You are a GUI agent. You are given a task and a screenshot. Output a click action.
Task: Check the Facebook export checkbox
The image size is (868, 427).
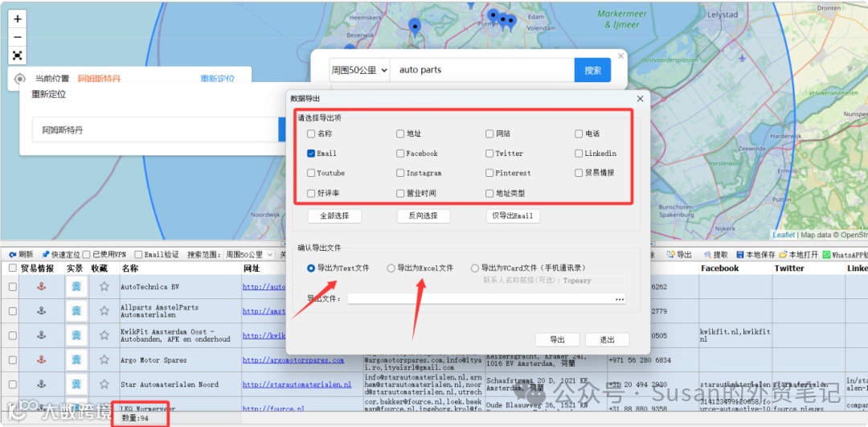[400, 154]
